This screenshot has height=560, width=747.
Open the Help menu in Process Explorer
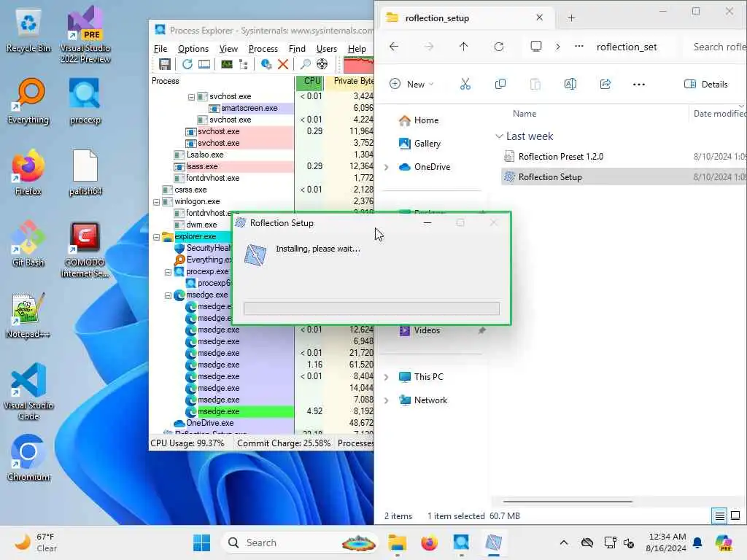tap(356, 49)
